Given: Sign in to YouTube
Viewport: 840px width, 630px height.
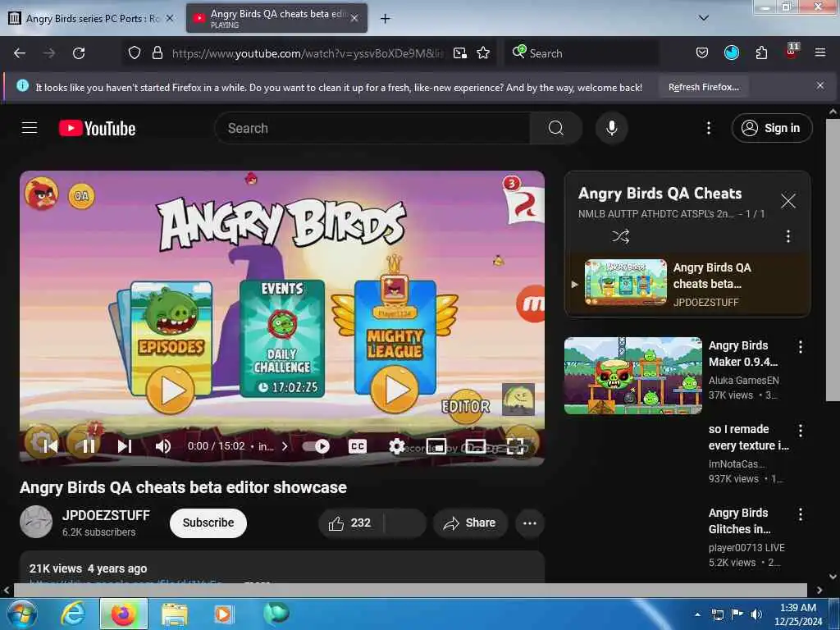Looking at the screenshot, I should (771, 128).
